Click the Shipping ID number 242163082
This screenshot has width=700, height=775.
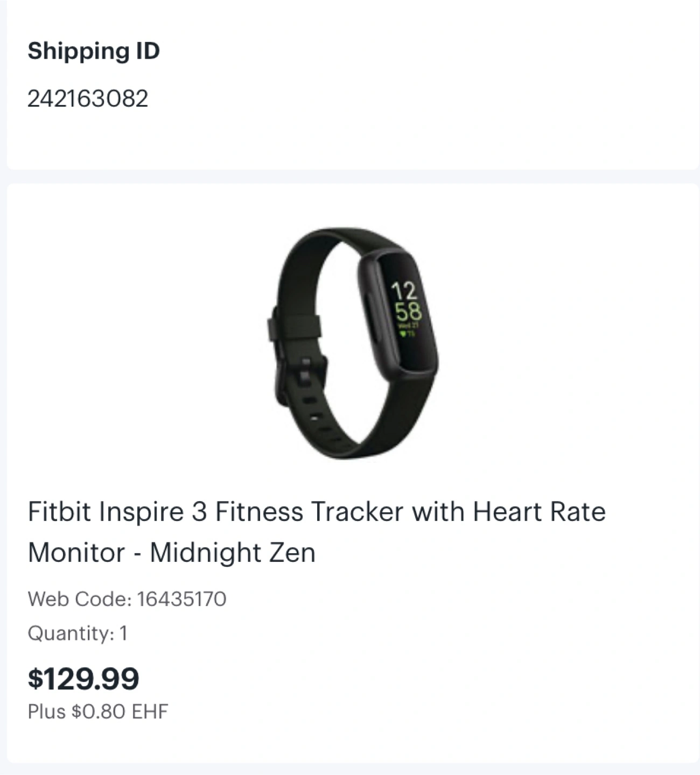coord(88,98)
